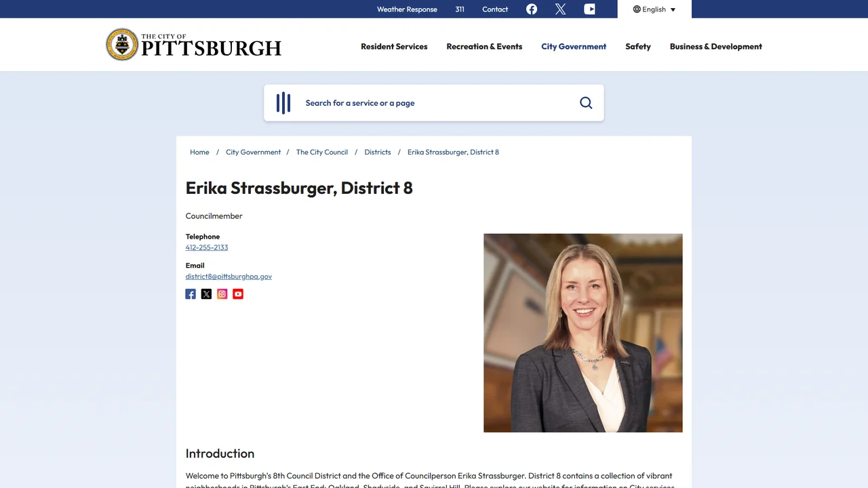Viewport: 868px width, 488px height.
Task: Click the 'Introduction' section heading
Action: 220,453
